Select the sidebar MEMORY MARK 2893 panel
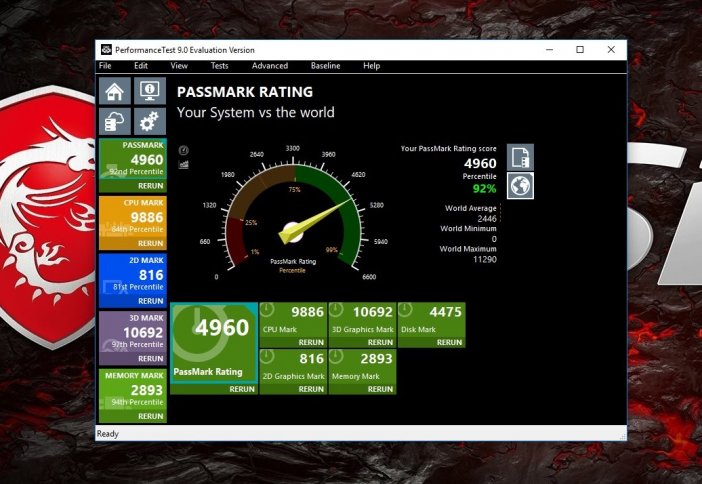702x484 pixels. [133, 390]
